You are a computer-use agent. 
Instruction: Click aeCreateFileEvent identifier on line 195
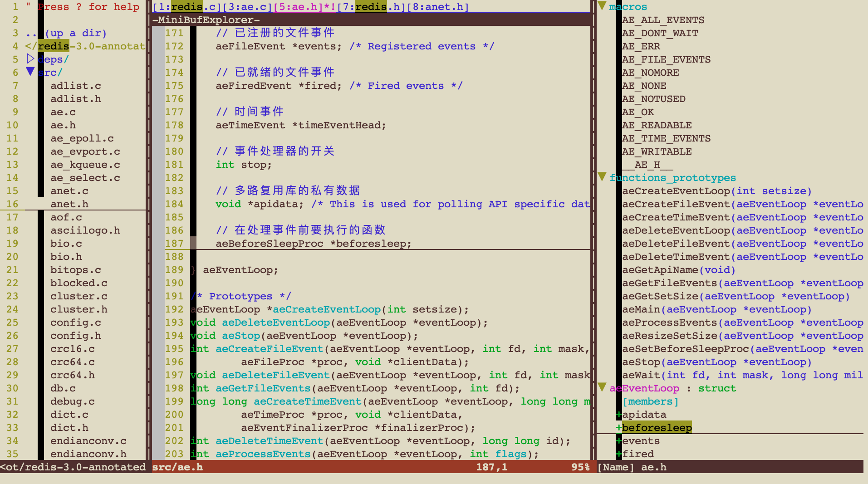270,349
